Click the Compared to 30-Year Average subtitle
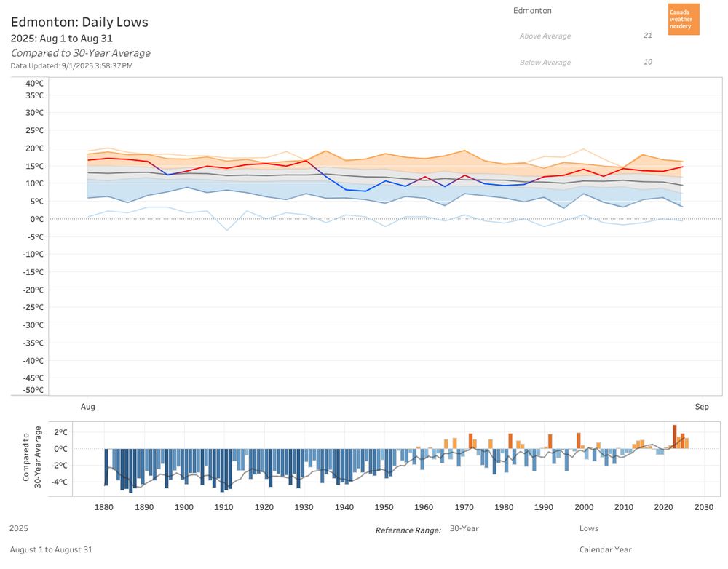Screen dimensions: 728x569 [81, 53]
